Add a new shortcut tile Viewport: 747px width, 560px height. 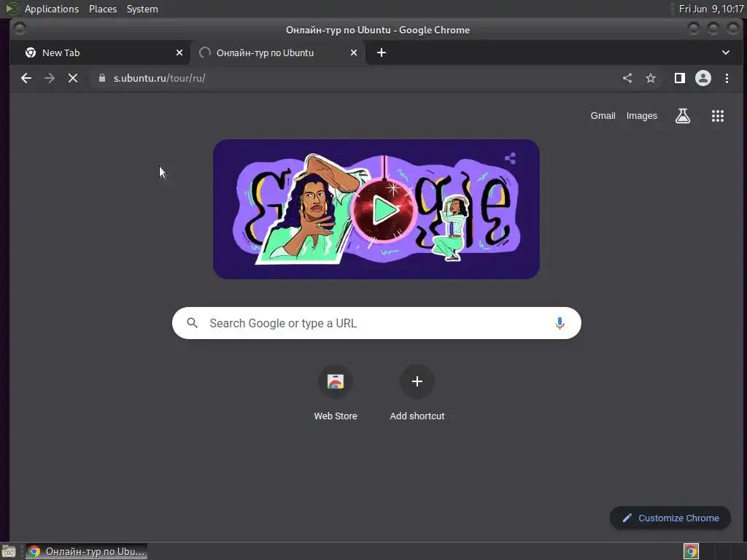(x=417, y=393)
